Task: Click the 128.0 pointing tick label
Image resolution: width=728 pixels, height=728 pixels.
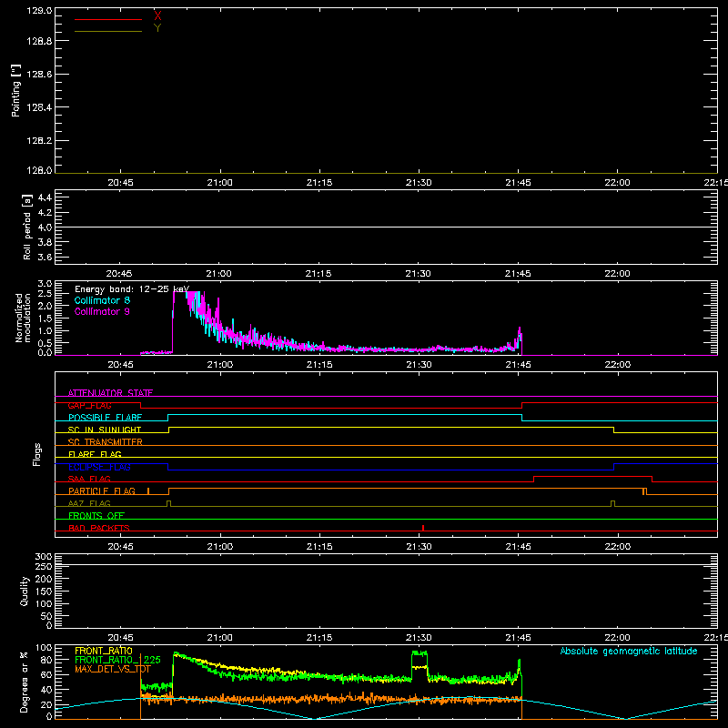Action: point(39,170)
